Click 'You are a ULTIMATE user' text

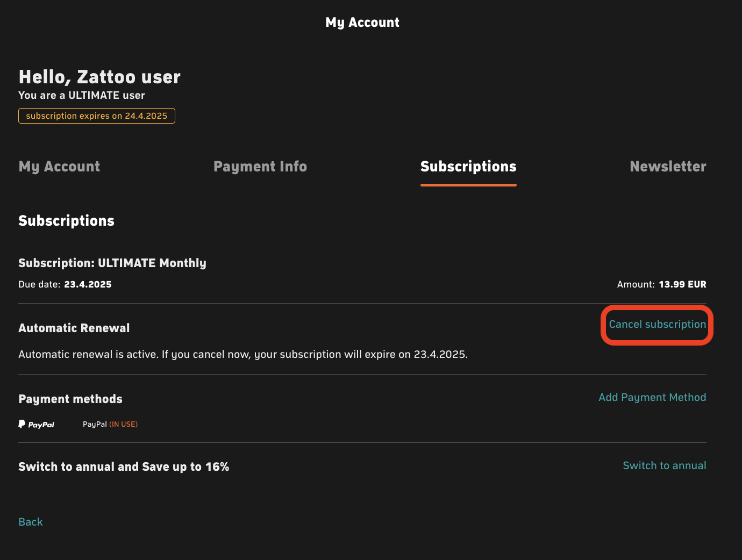(x=82, y=95)
